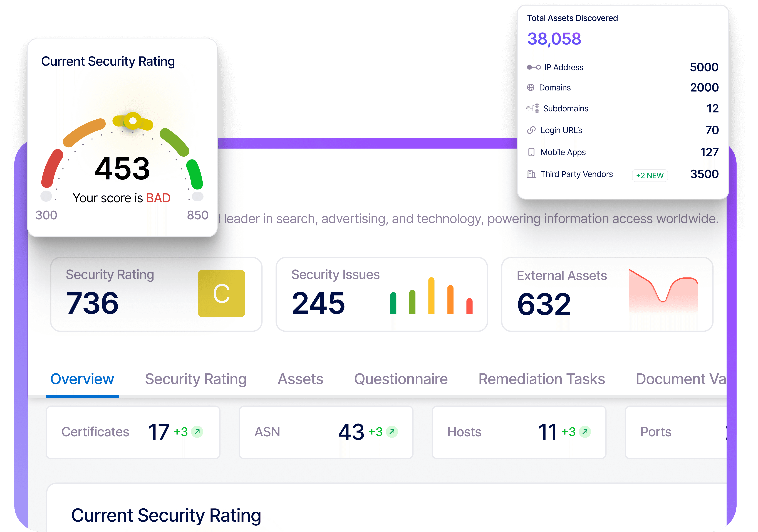The image size is (758, 532).
Task: Open the Security Issues card
Action: (x=381, y=294)
